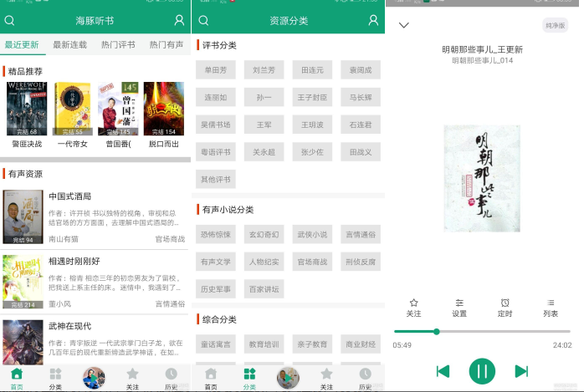This screenshot has height=392, width=584.
Task: Skip to previous track
Action: point(443,371)
